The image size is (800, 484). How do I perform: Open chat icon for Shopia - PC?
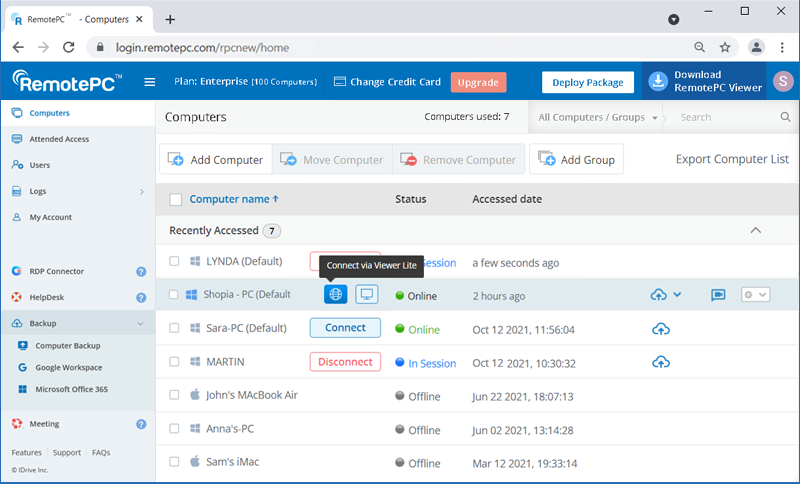(x=718, y=295)
